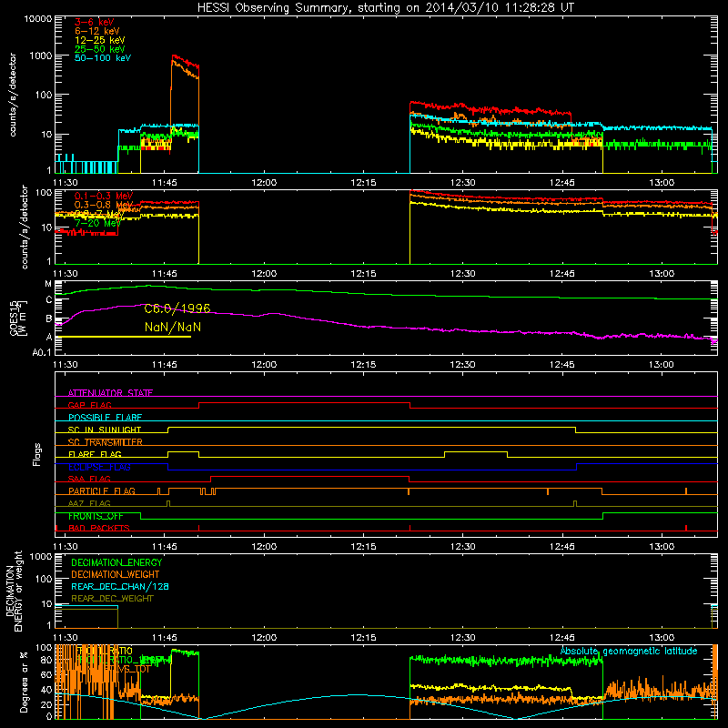The width and height of the screenshot is (728, 728).
Task: Select the BAD_PACKETS flag label
Action: 99,528
